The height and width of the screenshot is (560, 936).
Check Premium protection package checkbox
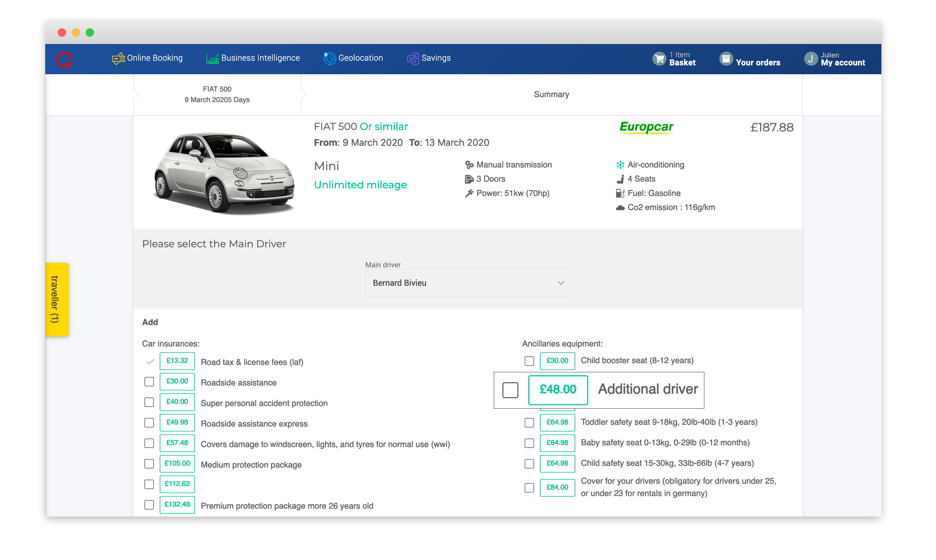(x=149, y=505)
